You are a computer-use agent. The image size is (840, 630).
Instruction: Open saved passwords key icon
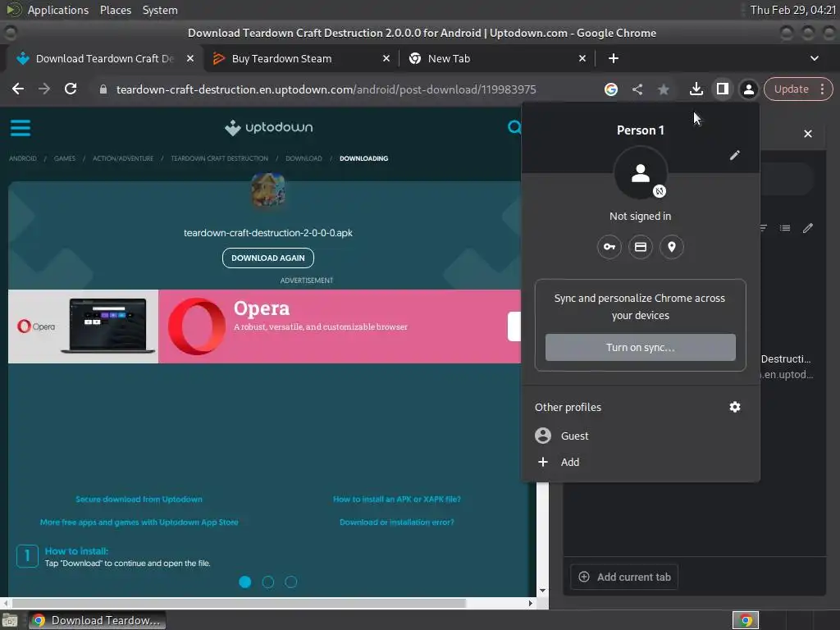(x=609, y=247)
